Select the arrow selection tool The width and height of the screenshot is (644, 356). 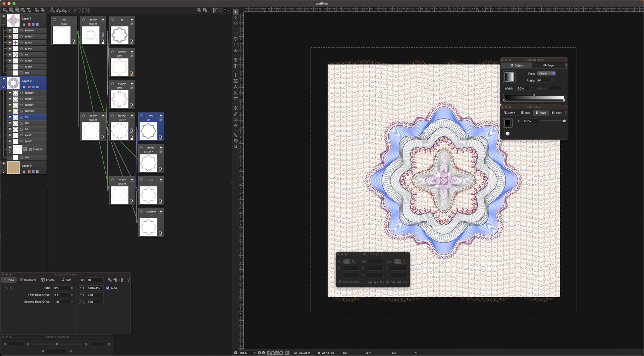(235, 12)
